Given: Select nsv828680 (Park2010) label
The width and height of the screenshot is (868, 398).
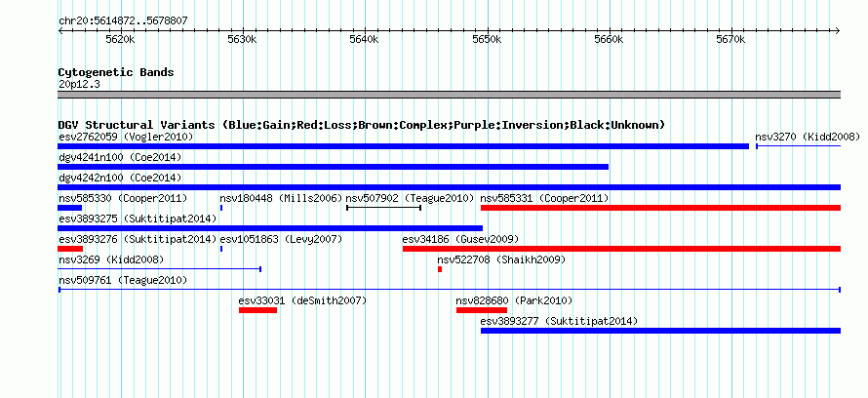Looking at the screenshot, I should pyautogui.click(x=514, y=300).
